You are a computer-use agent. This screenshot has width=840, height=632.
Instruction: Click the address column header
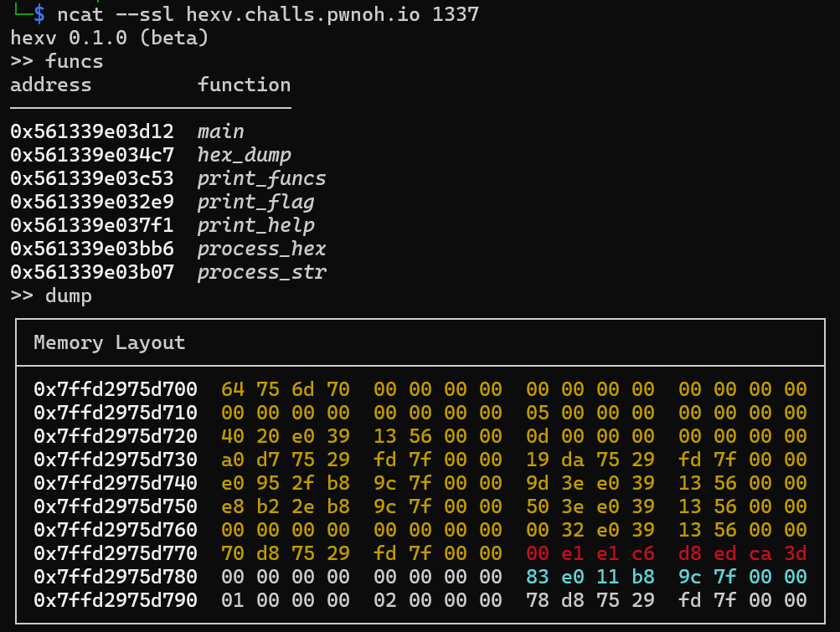pos(50,85)
